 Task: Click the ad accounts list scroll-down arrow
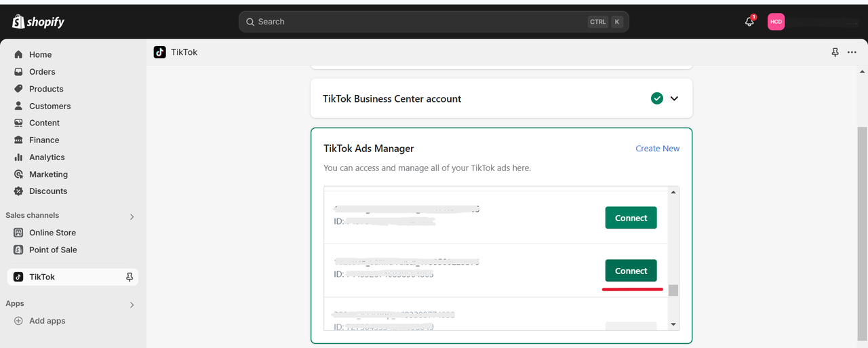point(673,324)
